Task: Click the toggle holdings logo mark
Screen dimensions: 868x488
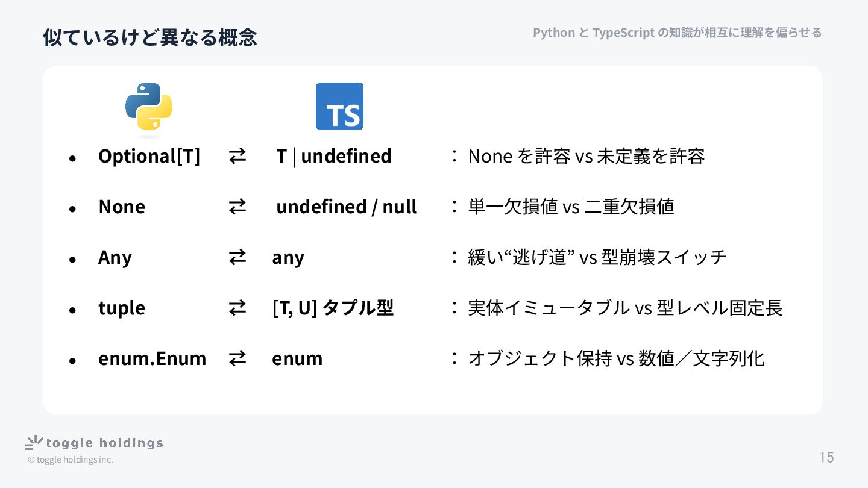Action: click(x=34, y=443)
